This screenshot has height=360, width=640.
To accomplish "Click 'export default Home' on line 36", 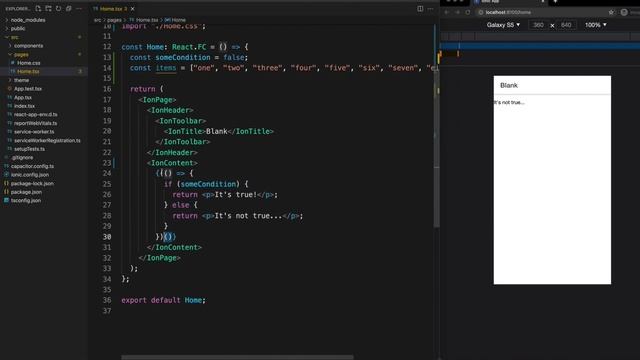I will point(162,300).
